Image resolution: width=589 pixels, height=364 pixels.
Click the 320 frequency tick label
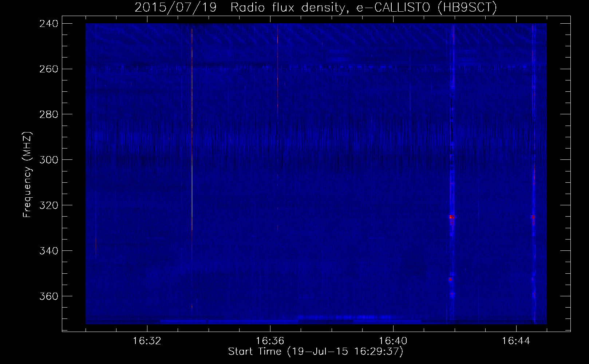[48, 205]
